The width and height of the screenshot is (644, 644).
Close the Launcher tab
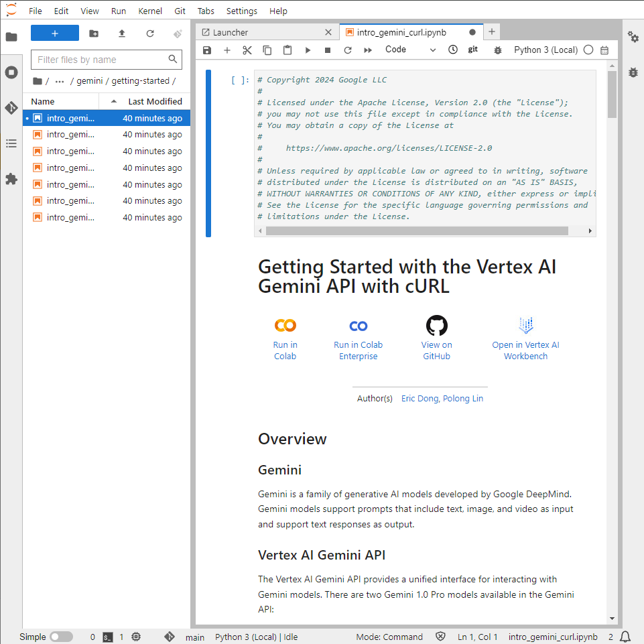[x=328, y=32]
